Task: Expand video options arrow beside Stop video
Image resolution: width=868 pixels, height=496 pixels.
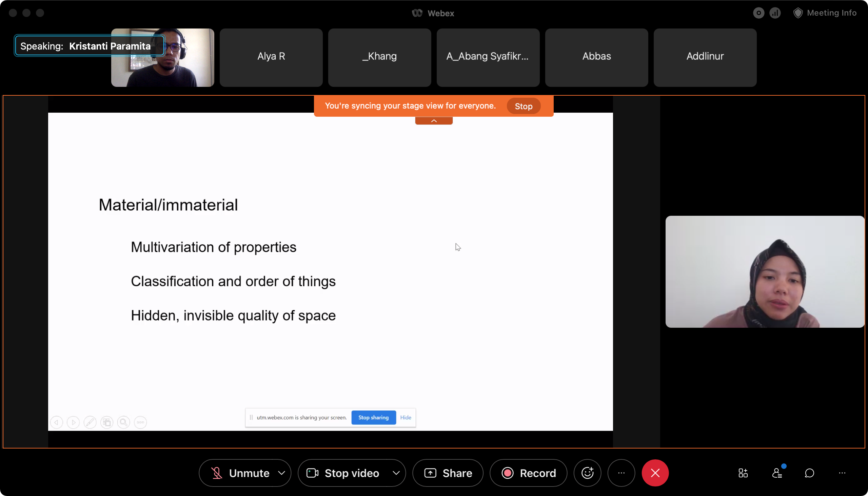Action: click(396, 473)
